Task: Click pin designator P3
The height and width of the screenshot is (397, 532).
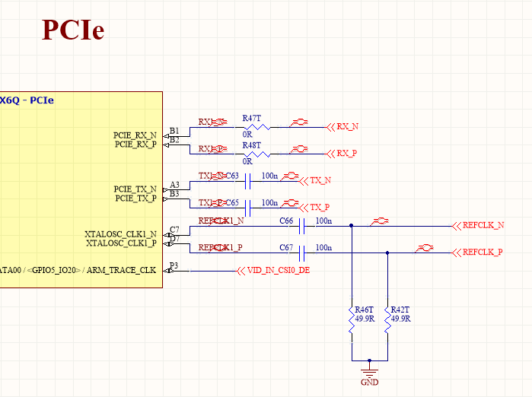Action: (174, 265)
